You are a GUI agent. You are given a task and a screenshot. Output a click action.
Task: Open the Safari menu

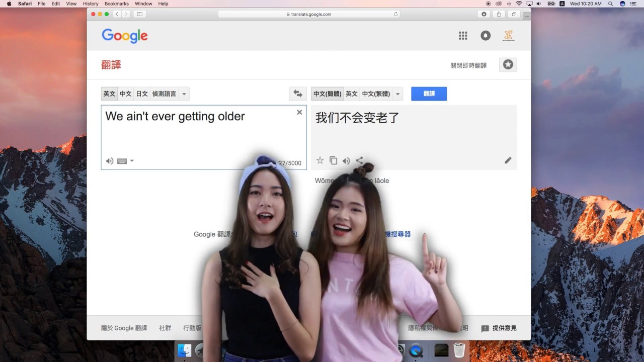tap(25, 4)
